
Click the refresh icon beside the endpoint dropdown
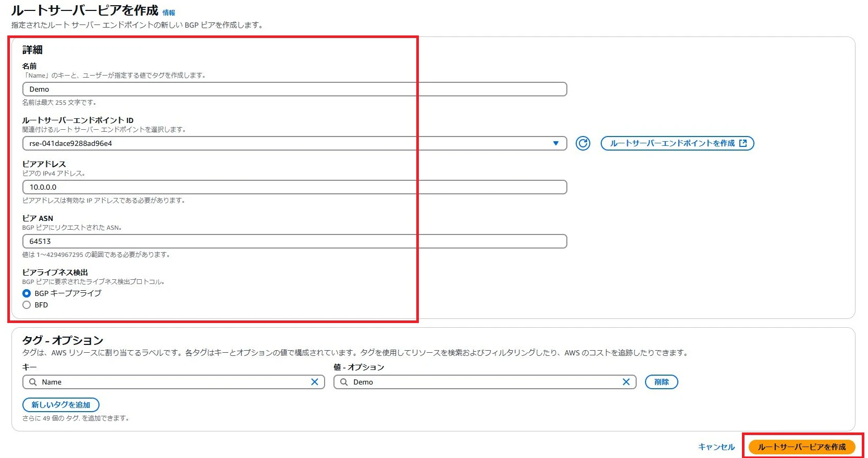[582, 143]
